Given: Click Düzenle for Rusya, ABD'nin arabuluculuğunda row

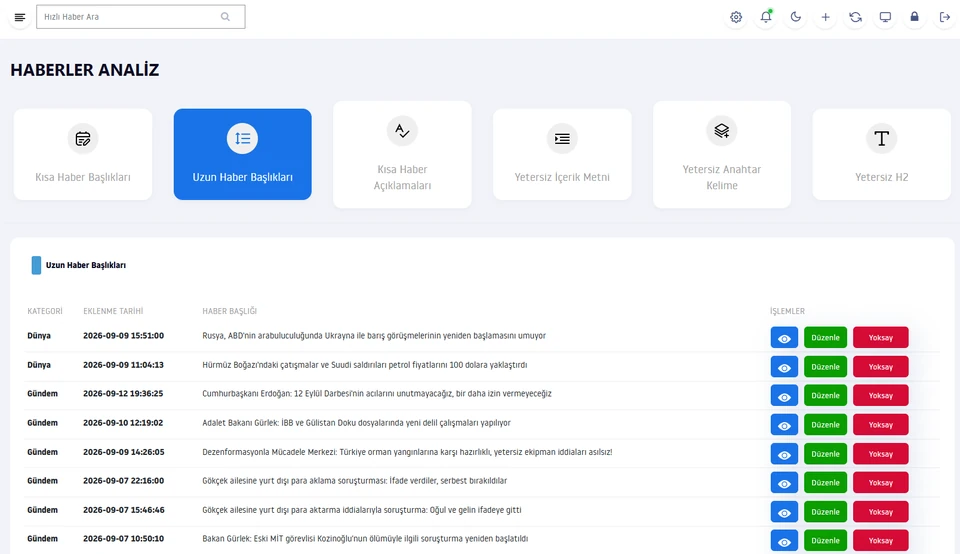Looking at the screenshot, I should 825,338.
